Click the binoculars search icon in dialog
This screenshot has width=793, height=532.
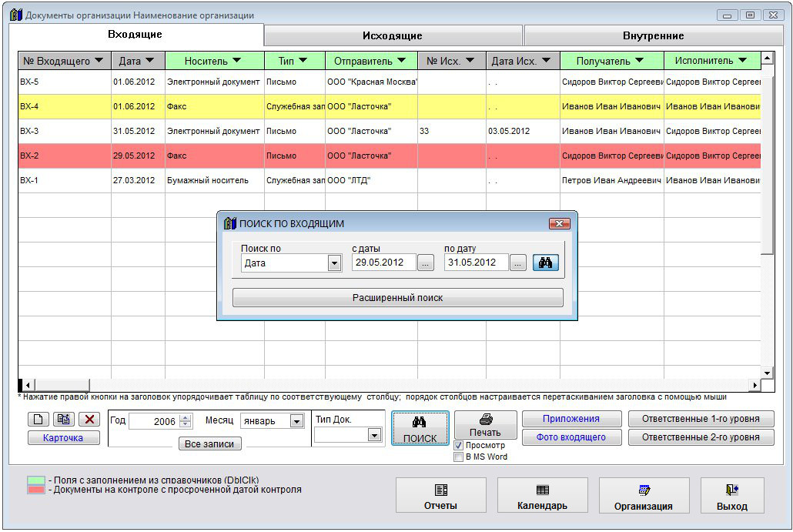point(546,263)
